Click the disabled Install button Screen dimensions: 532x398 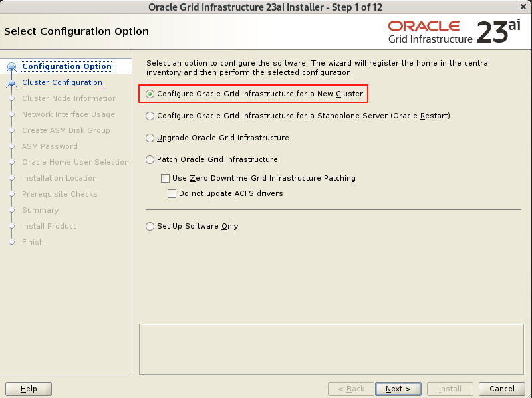click(x=450, y=389)
